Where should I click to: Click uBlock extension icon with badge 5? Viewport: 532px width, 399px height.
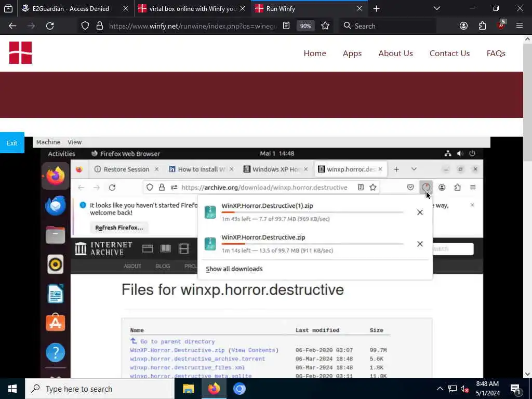click(x=501, y=25)
